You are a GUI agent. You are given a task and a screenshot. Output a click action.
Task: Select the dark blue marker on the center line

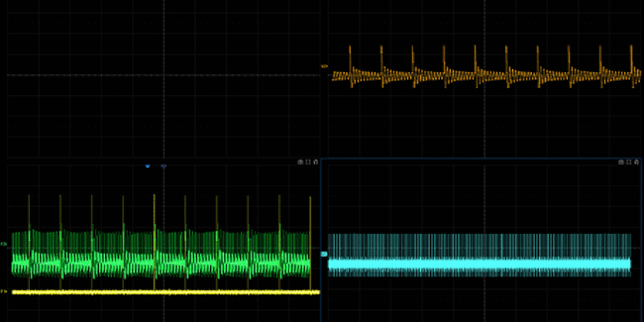pyautogui.click(x=163, y=166)
